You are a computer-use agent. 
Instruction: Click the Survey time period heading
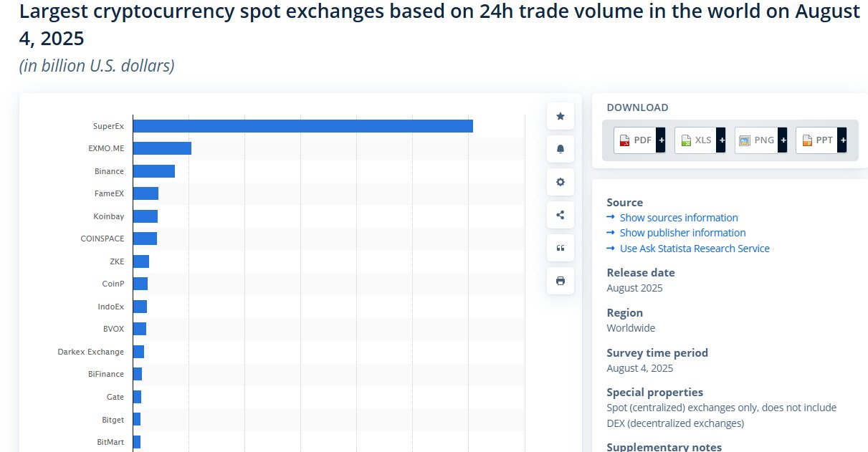(x=657, y=352)
